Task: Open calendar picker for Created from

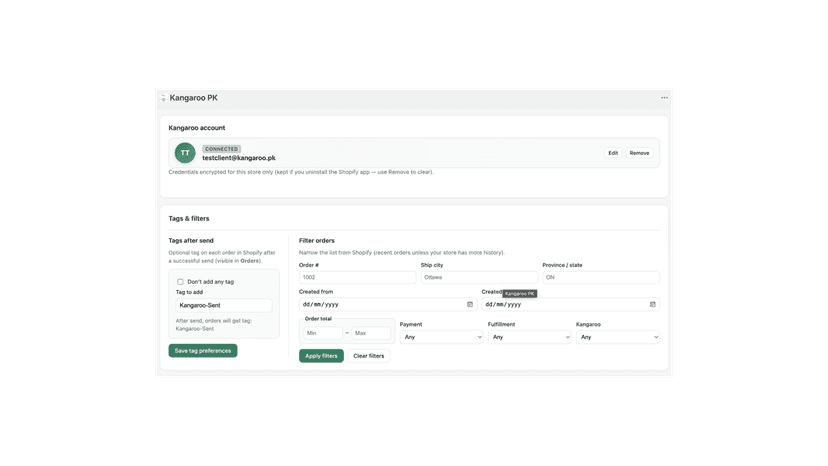Action: pyautogui.click(x=469, y=304)
